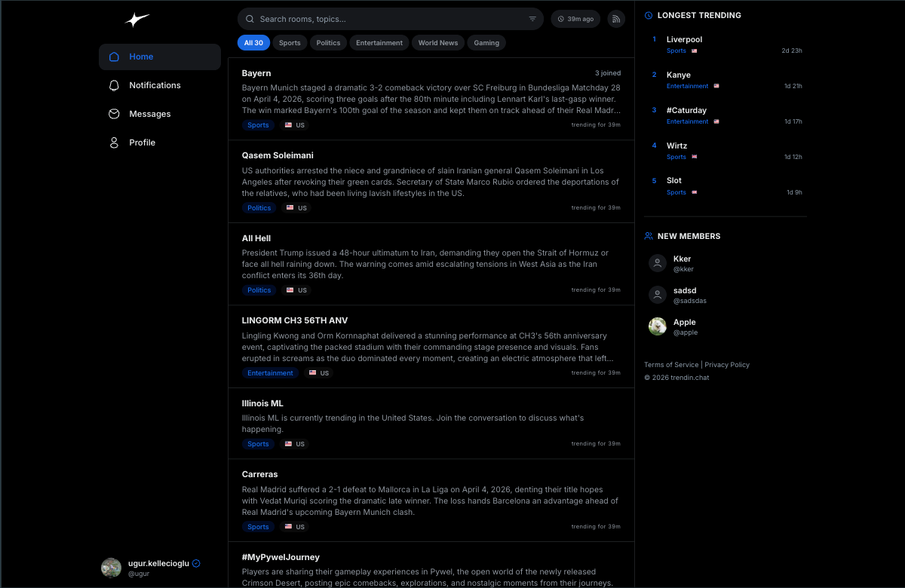Click the US flag tag on Bayern post
905x588 pixels.
tap(294, 125)
